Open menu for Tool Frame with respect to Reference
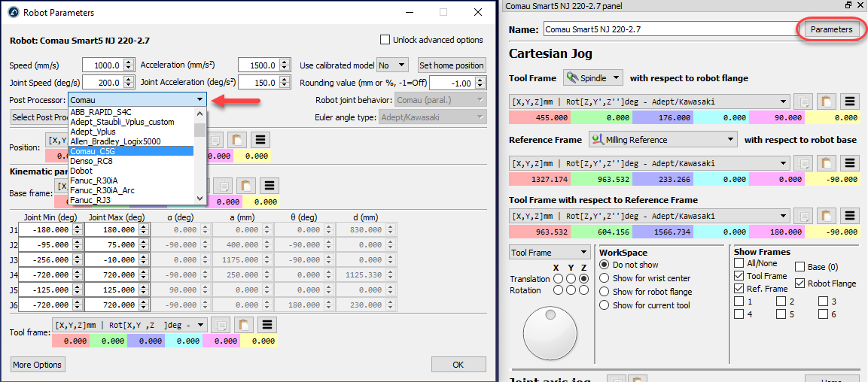The image size is (868, 382). (850, 216)
